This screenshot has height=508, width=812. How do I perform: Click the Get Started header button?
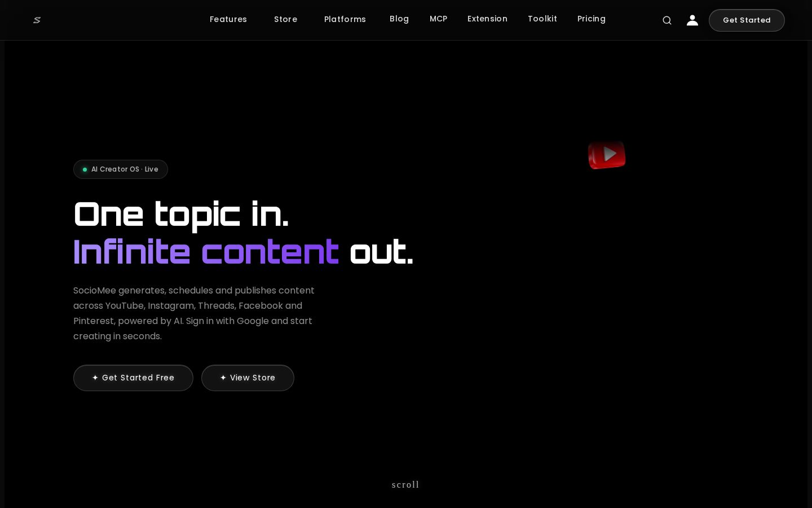pos(747,20)
